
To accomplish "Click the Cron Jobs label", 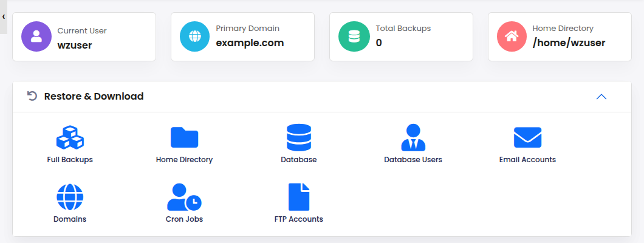I will point(185,219).
